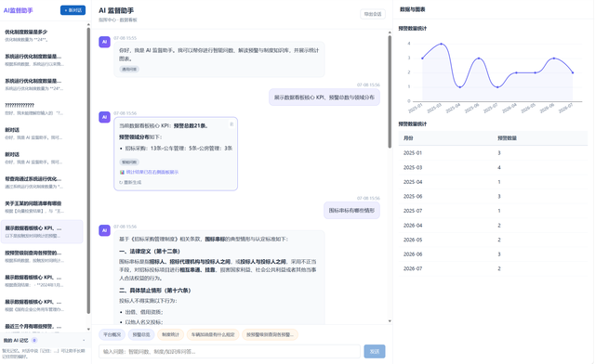Select the 预警总览 quick prompt chip

coord(141,334)
